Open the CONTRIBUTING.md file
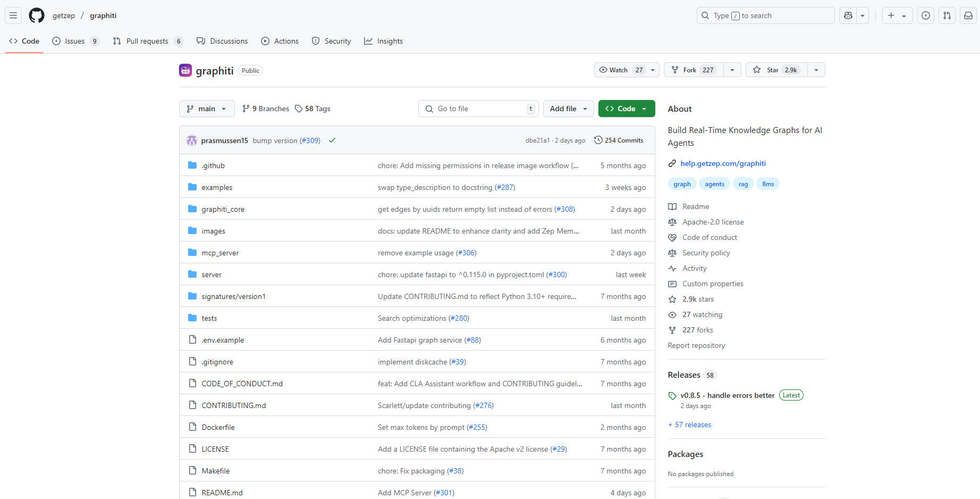The width and height of the screenshot is (980, 499). [234, 405]
